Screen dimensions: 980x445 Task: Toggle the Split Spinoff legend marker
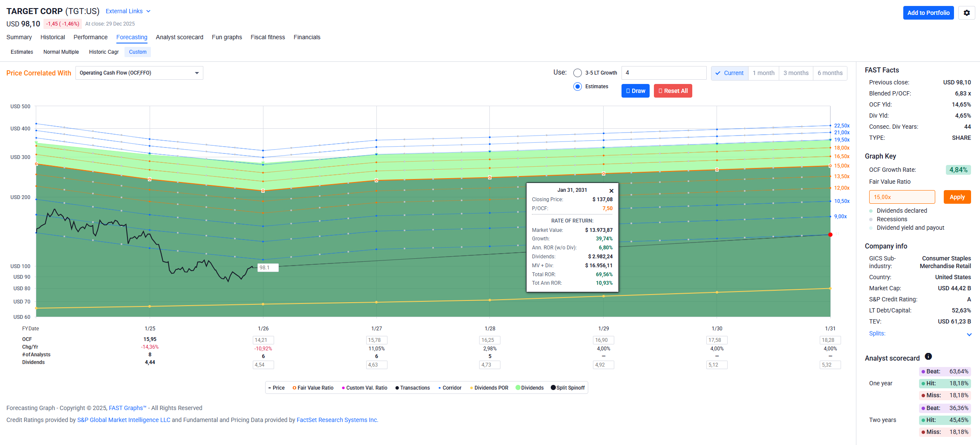(553, 388)
